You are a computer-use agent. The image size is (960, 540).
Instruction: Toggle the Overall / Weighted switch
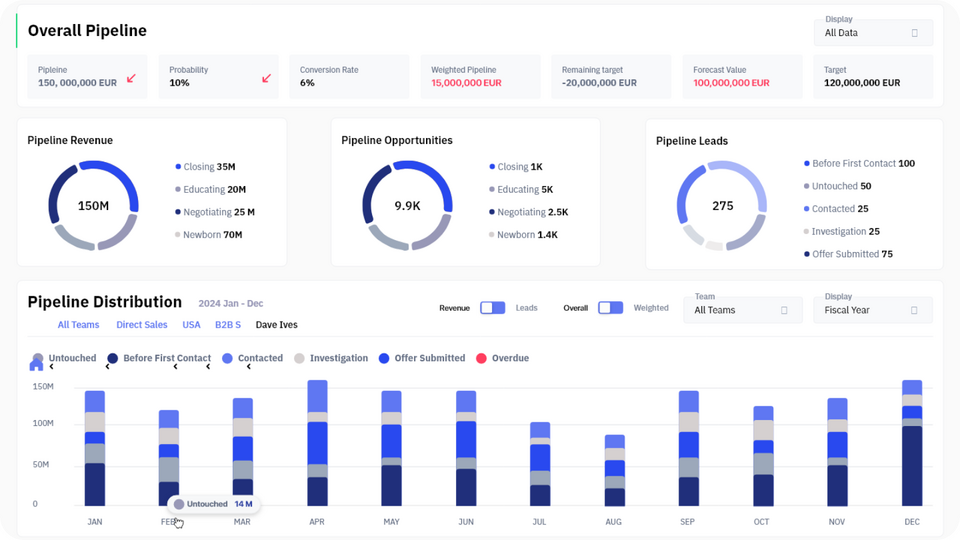(610, 308)
